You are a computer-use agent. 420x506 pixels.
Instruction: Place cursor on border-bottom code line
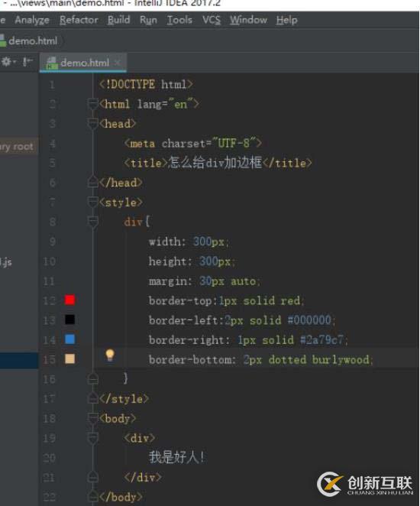tap(260, 359)
